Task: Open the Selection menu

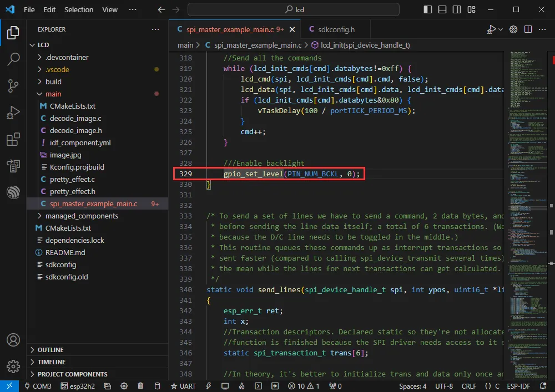Action: tap(79, 9)
